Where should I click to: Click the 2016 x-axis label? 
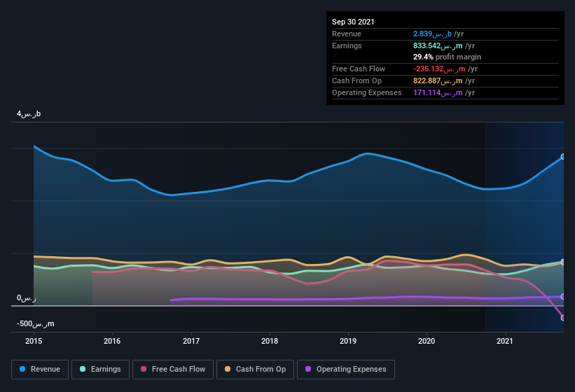[112, 341]
